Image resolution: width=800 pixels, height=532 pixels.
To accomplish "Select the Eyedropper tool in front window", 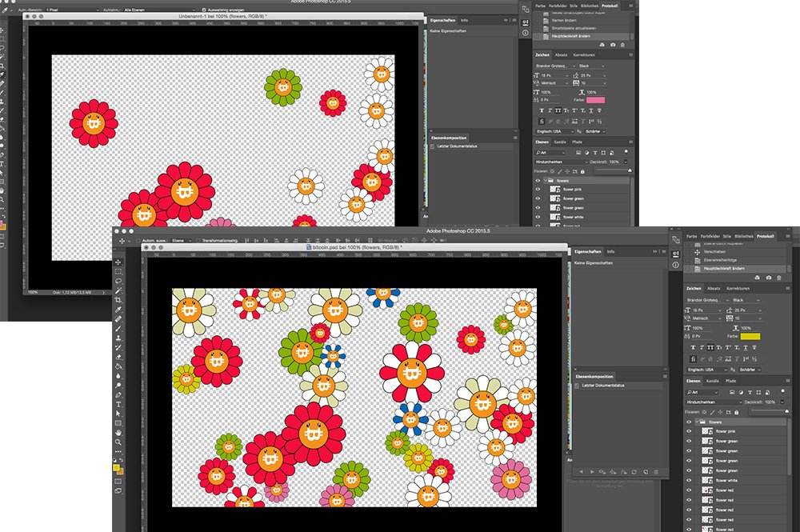I will coord(118,310).
